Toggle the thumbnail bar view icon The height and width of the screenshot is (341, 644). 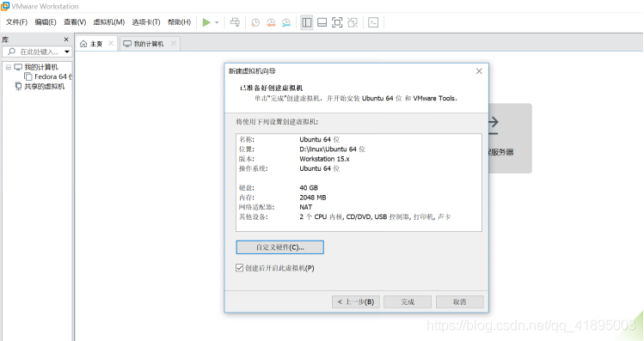point(322,22)
